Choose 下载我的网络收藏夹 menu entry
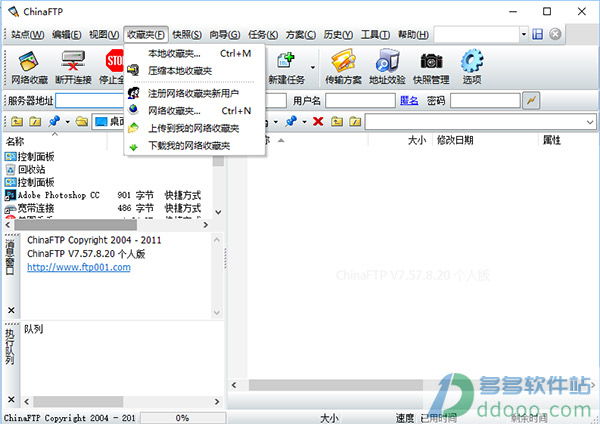The height and width of the screenshot is (424, 600). 194,146
